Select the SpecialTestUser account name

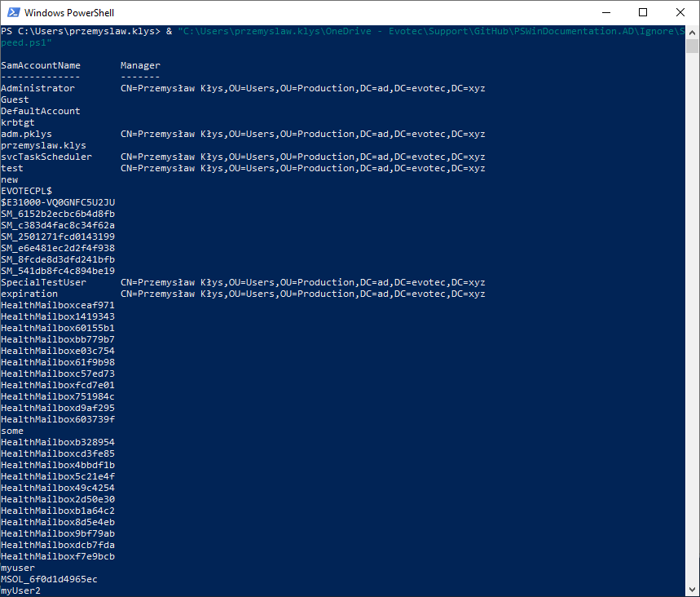tap(43, 282)
